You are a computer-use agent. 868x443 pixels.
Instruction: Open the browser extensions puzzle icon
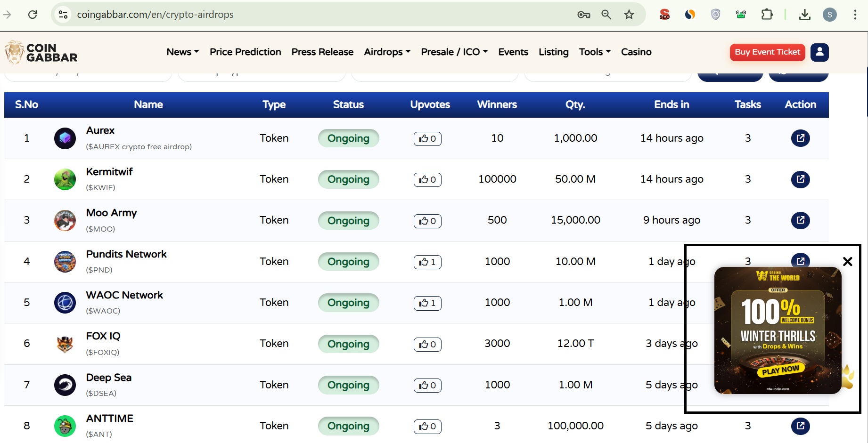pyautogui.click(x=767, y=15)
